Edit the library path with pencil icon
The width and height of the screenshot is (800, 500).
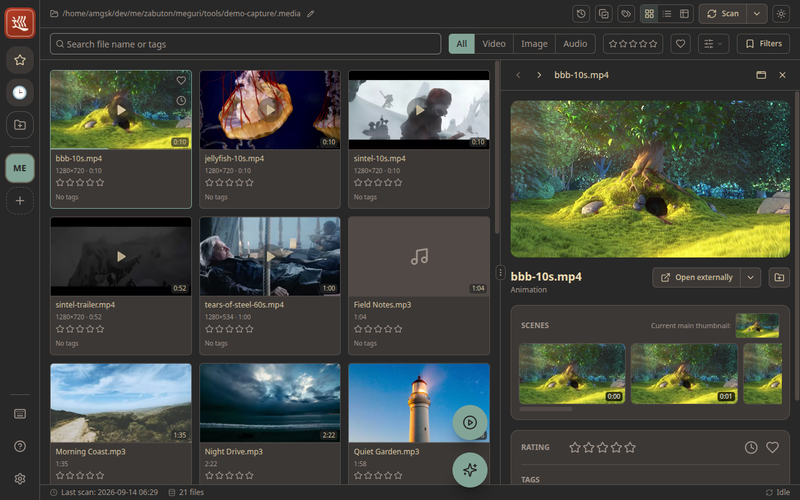310,14
